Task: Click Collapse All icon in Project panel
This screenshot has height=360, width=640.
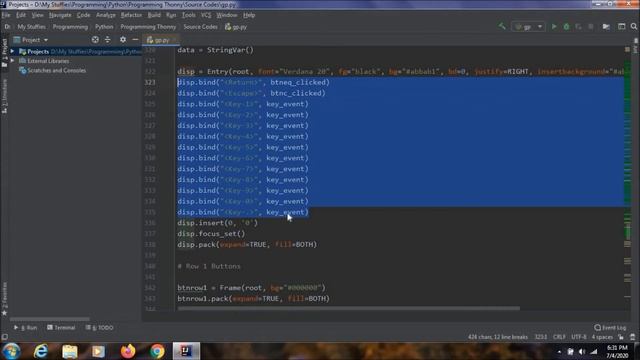Action: click(x=108, y=40)
